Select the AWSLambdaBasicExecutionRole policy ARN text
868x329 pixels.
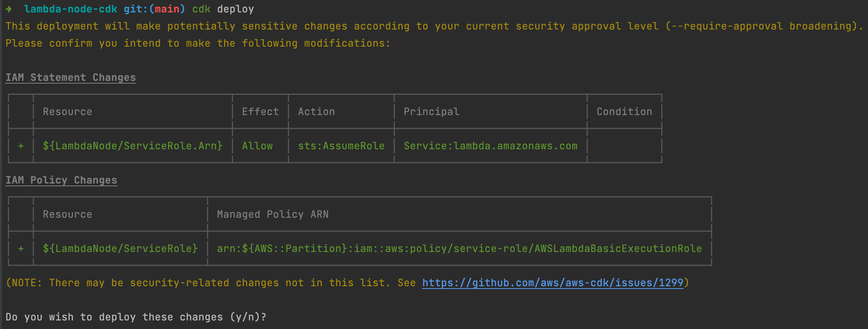coord(460,248)
